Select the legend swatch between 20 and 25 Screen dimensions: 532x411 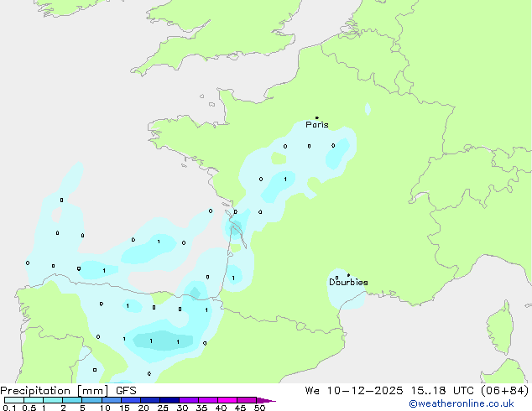(150, 400)
